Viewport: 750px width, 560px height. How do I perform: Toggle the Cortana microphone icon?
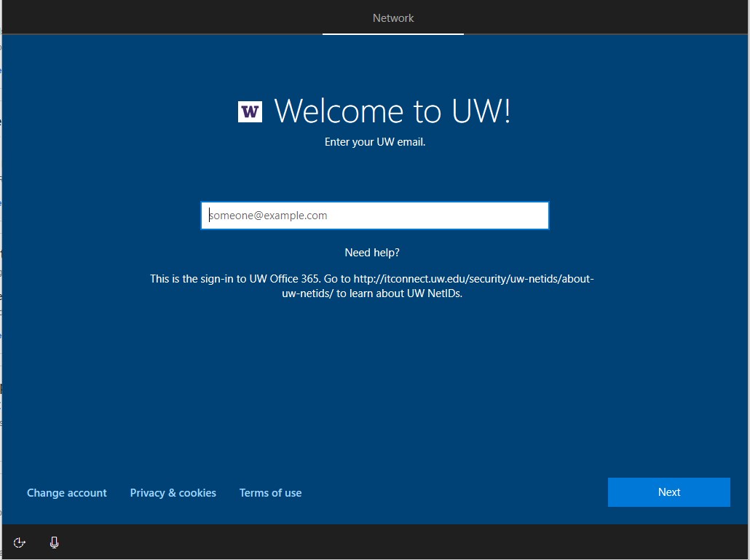[54, 543]
